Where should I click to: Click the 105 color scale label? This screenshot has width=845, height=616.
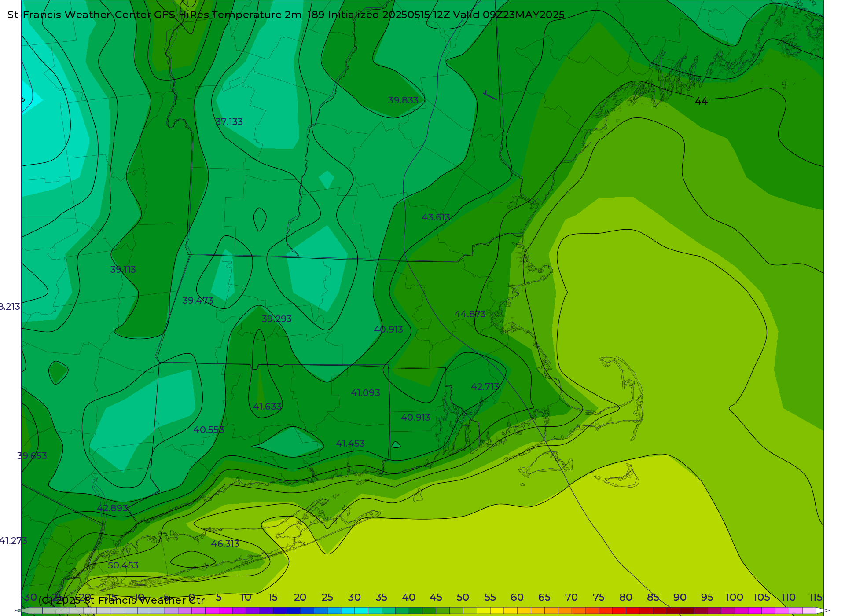coord(762,598)
